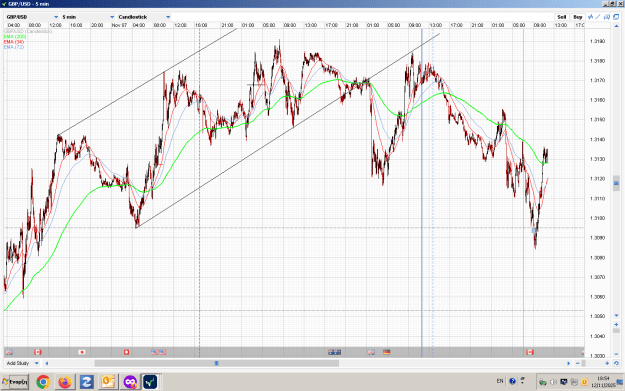The width and height of the screenshot is (625, 391).
Task: Select the draw trend line tool
Action: [598, 17]
